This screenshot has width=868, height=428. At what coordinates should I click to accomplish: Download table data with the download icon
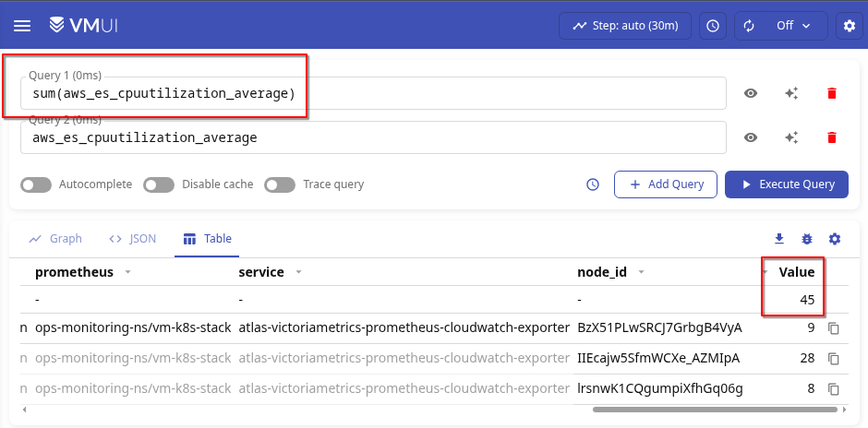779,239
